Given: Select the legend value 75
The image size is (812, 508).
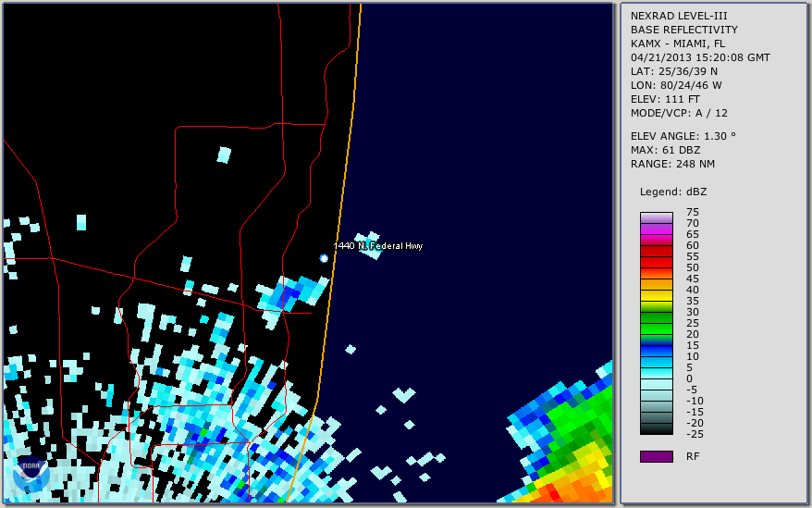Looking at the screenshot, I should pyautogui.click(x=693, y=212).
